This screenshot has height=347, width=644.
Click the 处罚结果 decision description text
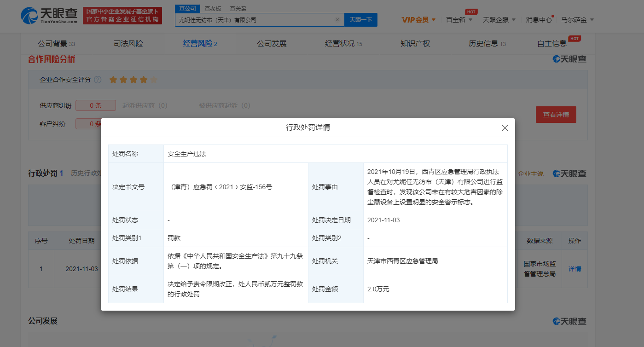point(235,289)
